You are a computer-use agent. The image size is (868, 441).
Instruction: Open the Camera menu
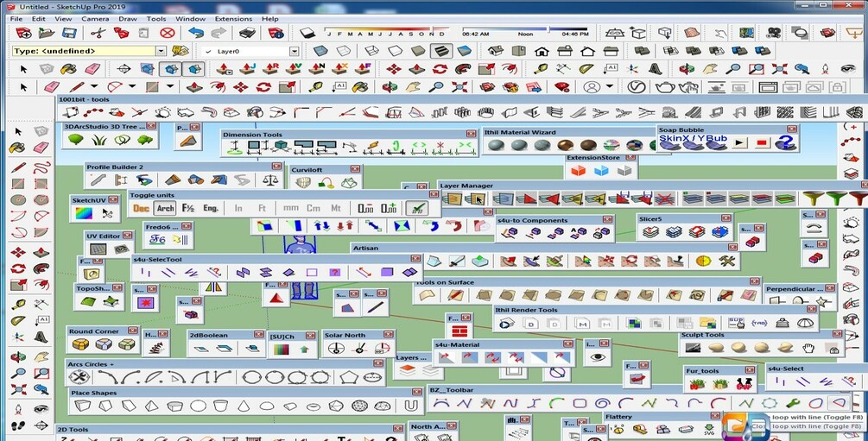95,18
